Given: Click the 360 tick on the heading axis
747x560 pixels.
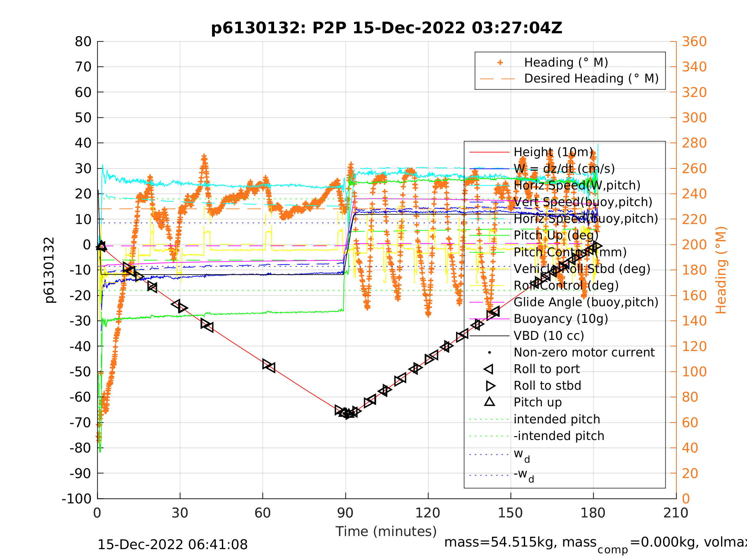Looking at the screenshot, I should coord(694,42).
